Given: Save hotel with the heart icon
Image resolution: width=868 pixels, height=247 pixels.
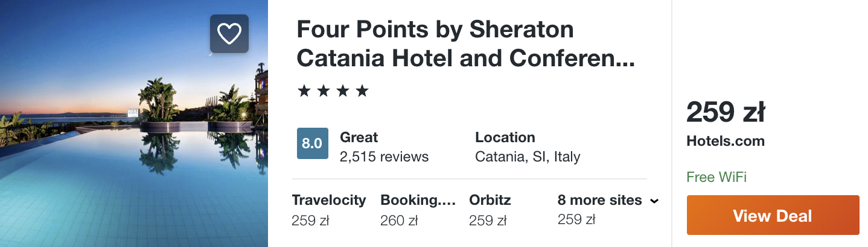Looking at the screenshot, I should 229,34.
